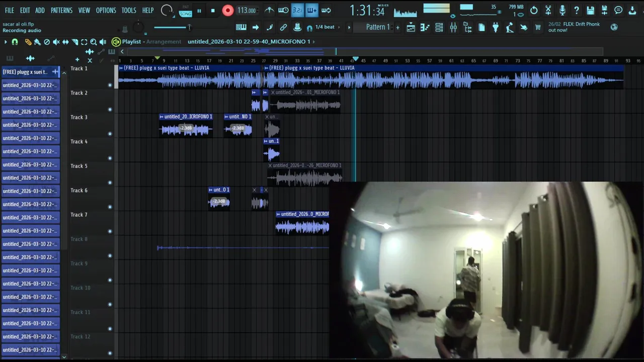Save project with the floppy disk icon
This screenshot has width=644, height=362.
[x=590, y=10]
